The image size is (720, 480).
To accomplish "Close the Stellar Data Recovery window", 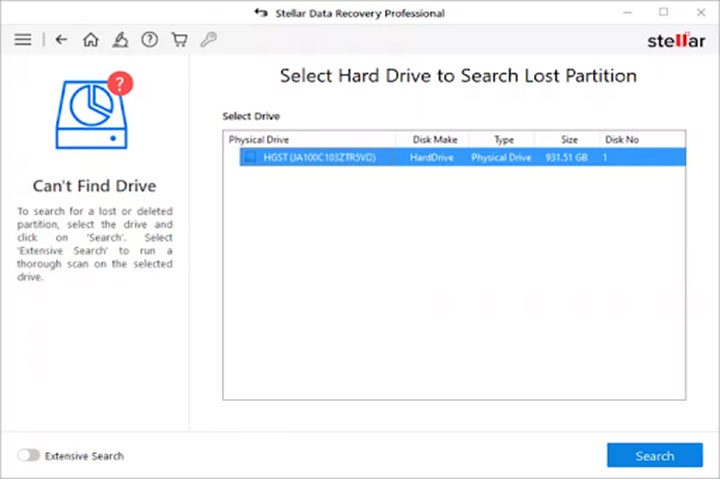I will pyautogui.click(x=701, y=12).
